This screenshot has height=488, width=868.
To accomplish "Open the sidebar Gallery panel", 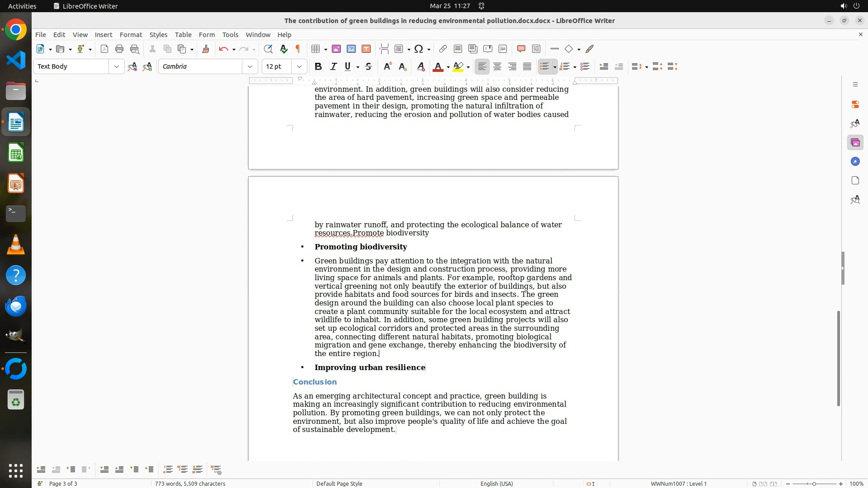I will tap(855, 143).
